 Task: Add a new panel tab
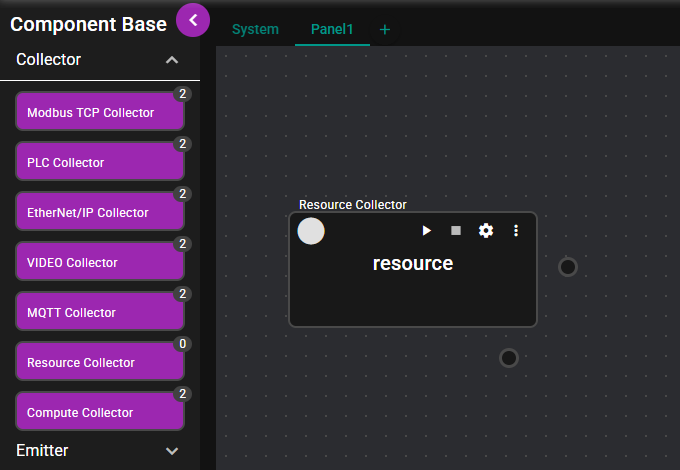(x=385, y=29)
